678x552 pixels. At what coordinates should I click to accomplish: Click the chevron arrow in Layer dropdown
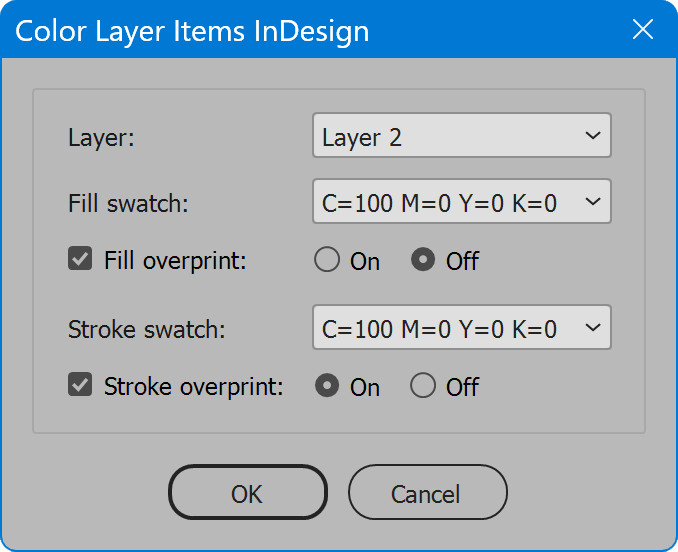pyautogui.click(x=592, y=135)
